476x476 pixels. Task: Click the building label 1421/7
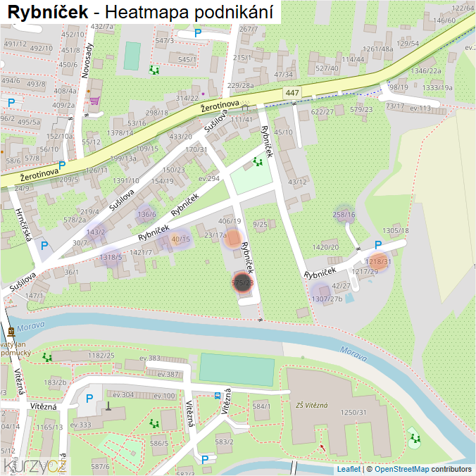141,252
